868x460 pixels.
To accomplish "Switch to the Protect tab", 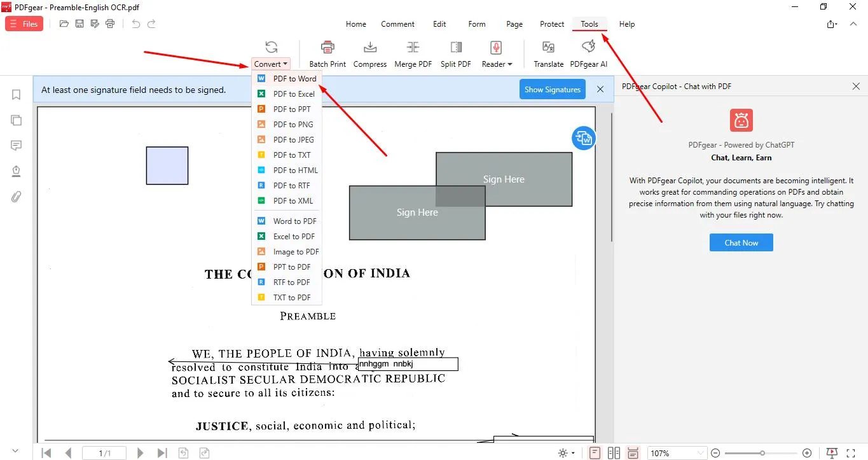I will 551,24.
